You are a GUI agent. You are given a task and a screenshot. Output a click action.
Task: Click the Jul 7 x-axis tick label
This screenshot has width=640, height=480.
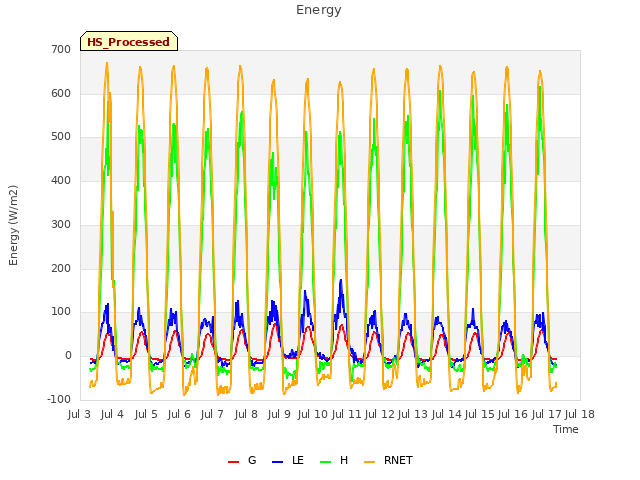coord(212,414)
